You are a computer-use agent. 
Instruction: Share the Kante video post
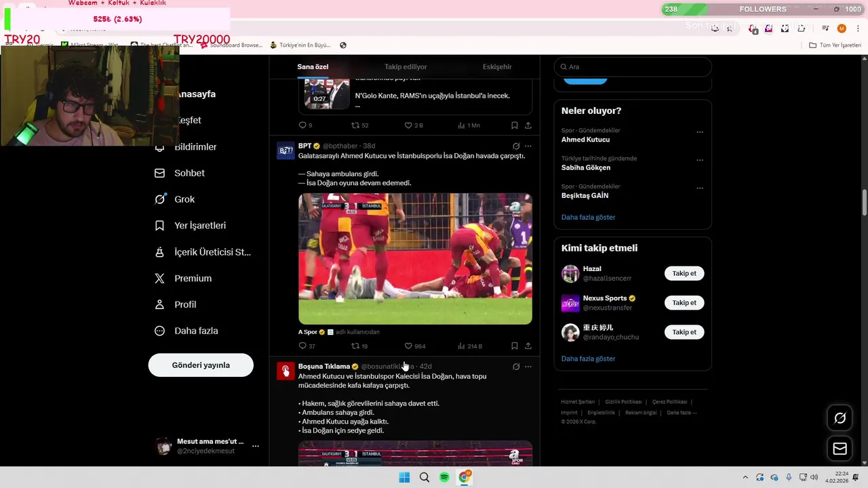528,125
